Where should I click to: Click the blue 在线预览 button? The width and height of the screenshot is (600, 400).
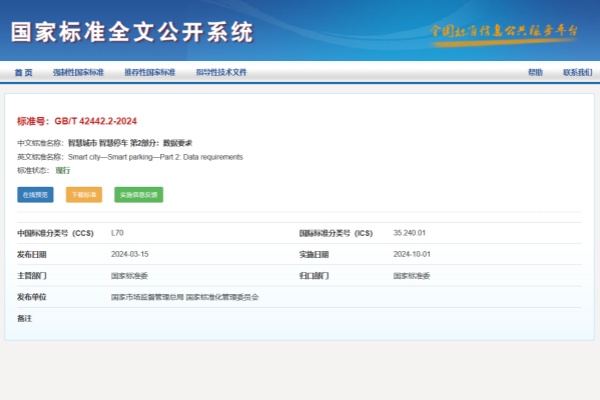point(35,195)
